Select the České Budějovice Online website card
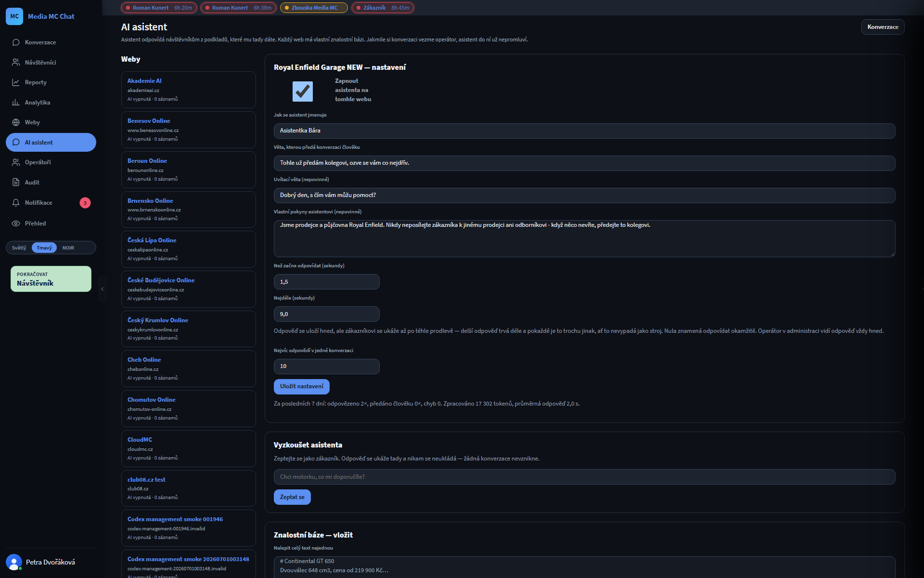 189,289
